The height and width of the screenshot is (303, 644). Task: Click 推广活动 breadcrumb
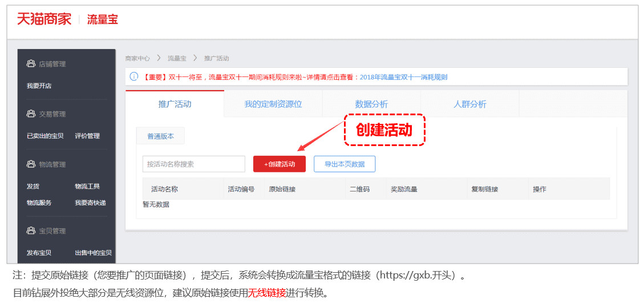coord(216,58)
